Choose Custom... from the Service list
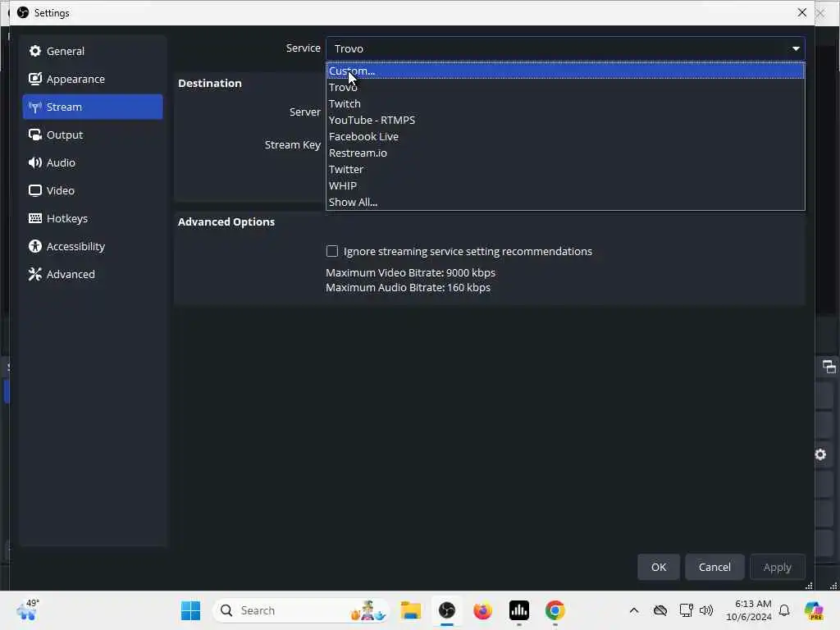 565,71
